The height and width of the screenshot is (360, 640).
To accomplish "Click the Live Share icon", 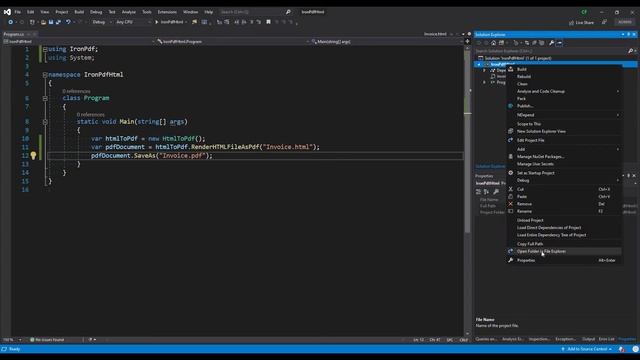I will point(571,22).
